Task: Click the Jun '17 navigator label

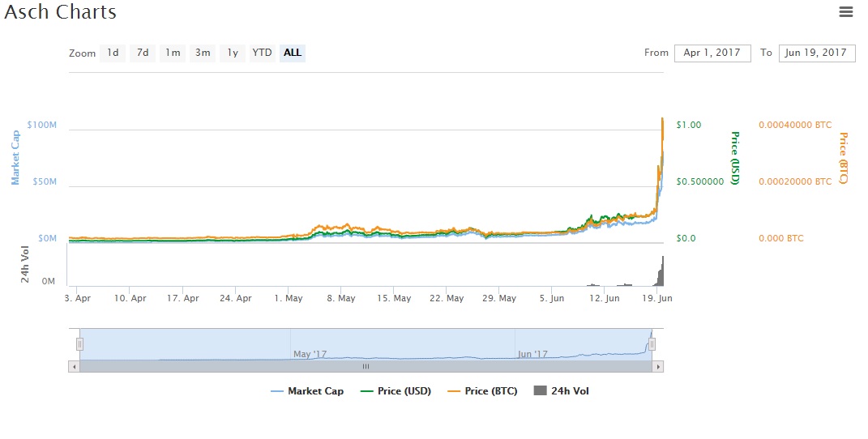Action: point(532,354)
